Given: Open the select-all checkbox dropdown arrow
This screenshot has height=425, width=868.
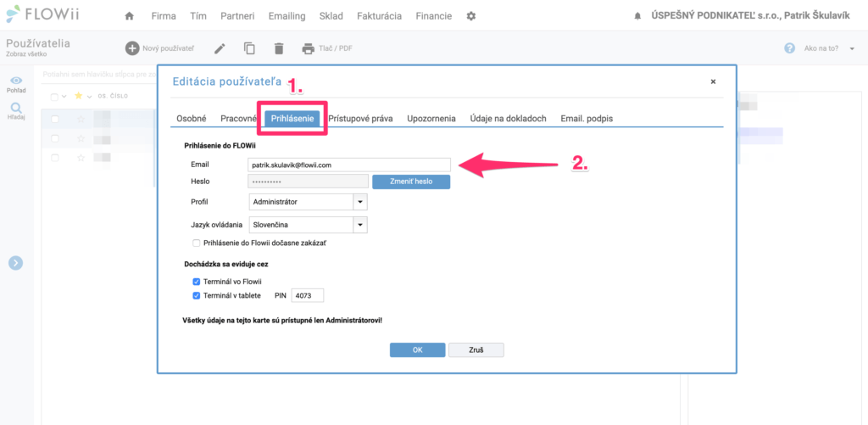Looking at the screenshot, I should 64,97.
